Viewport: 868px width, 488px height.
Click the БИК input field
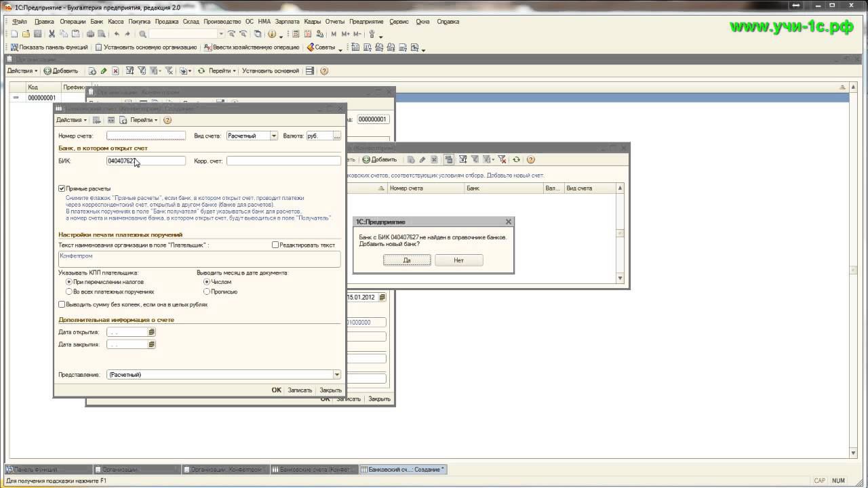click(146, 161)
